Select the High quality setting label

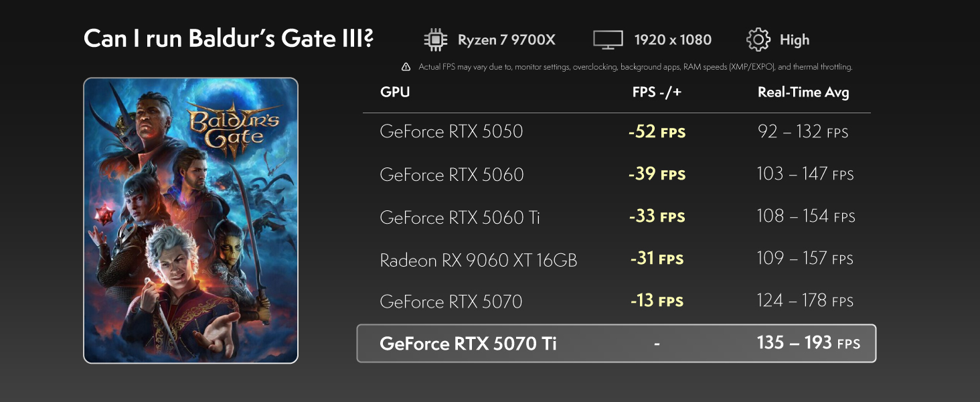tap(795, 40)
